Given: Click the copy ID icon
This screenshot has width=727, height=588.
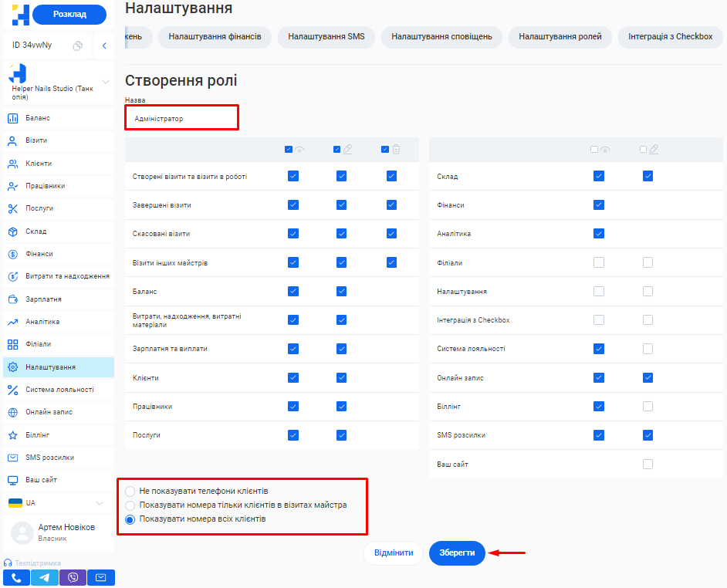Looking at the screenshot, I should [78, 46].
